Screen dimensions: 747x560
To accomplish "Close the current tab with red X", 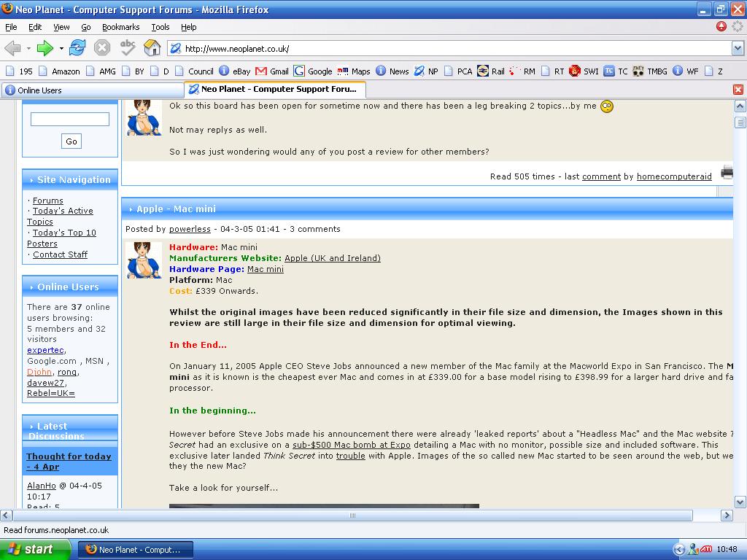I will [738, 90].
